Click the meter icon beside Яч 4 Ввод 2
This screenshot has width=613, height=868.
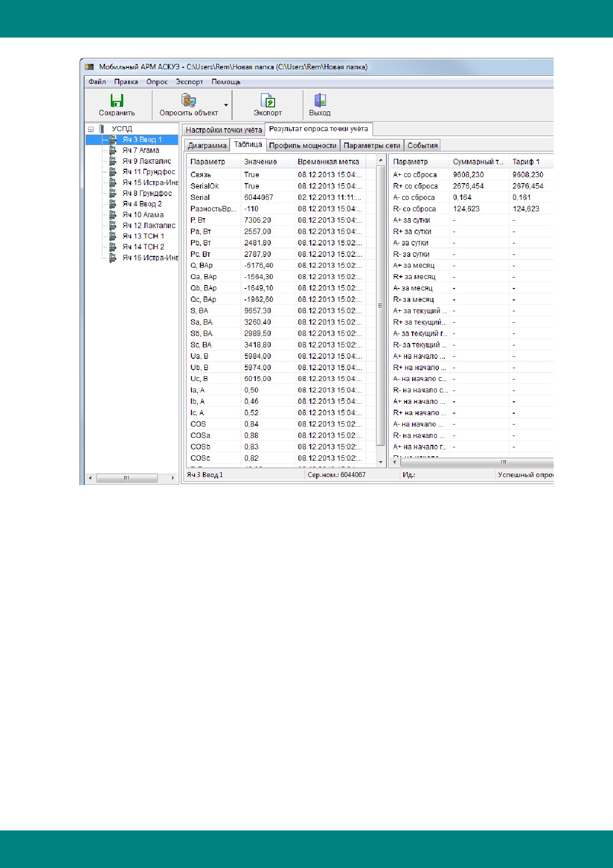(x=113, y=204)
